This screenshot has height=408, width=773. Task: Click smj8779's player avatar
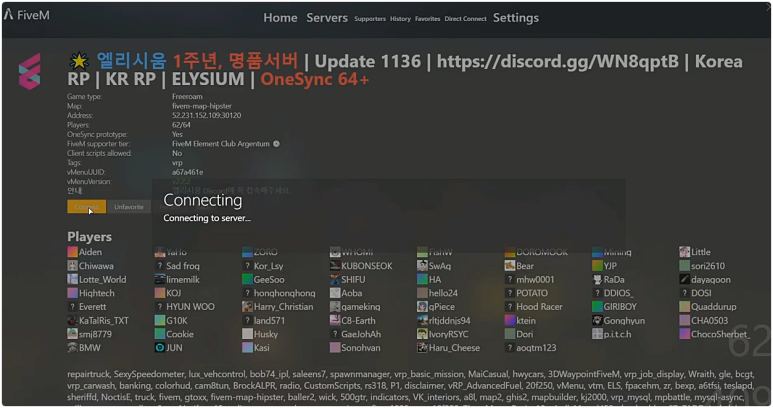(72, 334)
